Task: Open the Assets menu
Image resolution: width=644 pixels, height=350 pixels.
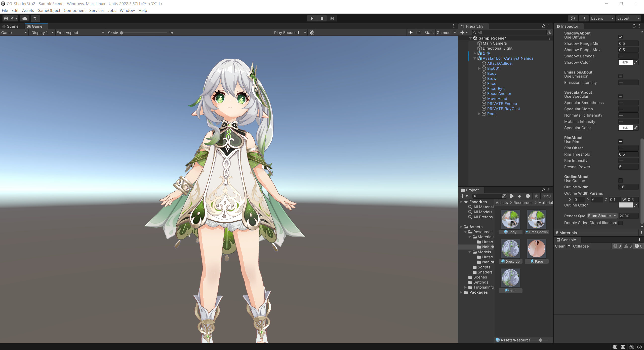Action: click(28, 10)
